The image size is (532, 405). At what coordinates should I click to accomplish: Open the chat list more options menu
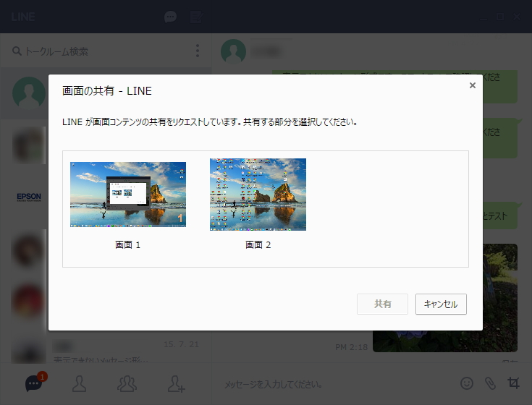(198, 51)
